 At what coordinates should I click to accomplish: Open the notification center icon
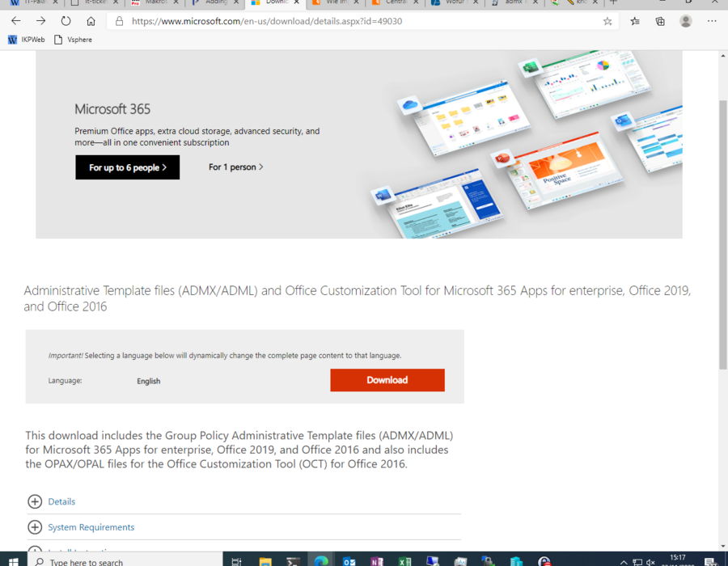tap(711, 562)
